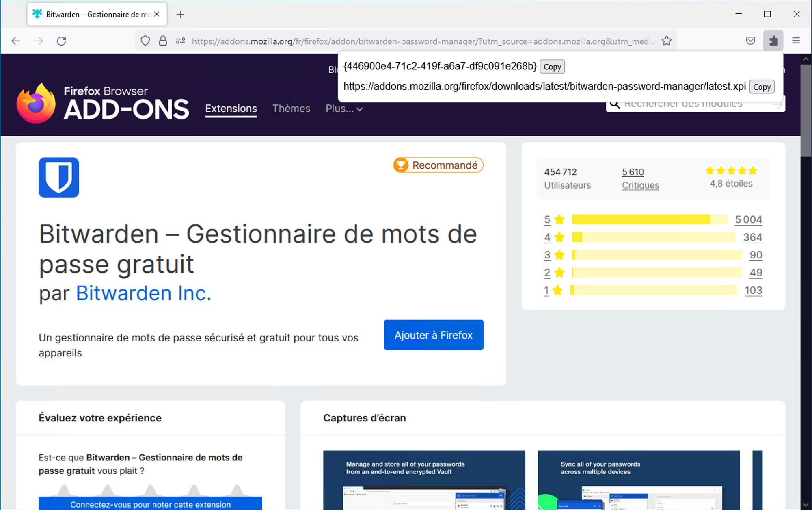Viewport: 812px width, 510px height.
Task: Click Ajouter à Firefox button
Action: [434, 335]
